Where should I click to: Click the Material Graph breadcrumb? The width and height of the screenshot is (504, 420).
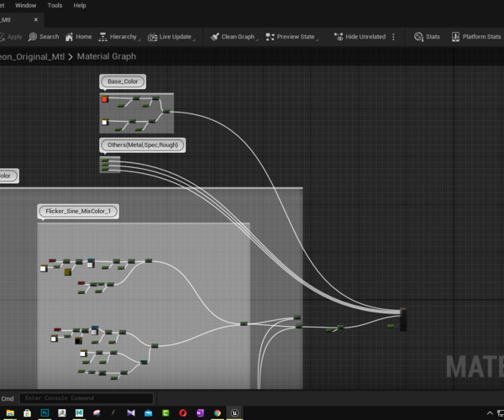pos(107,56)
